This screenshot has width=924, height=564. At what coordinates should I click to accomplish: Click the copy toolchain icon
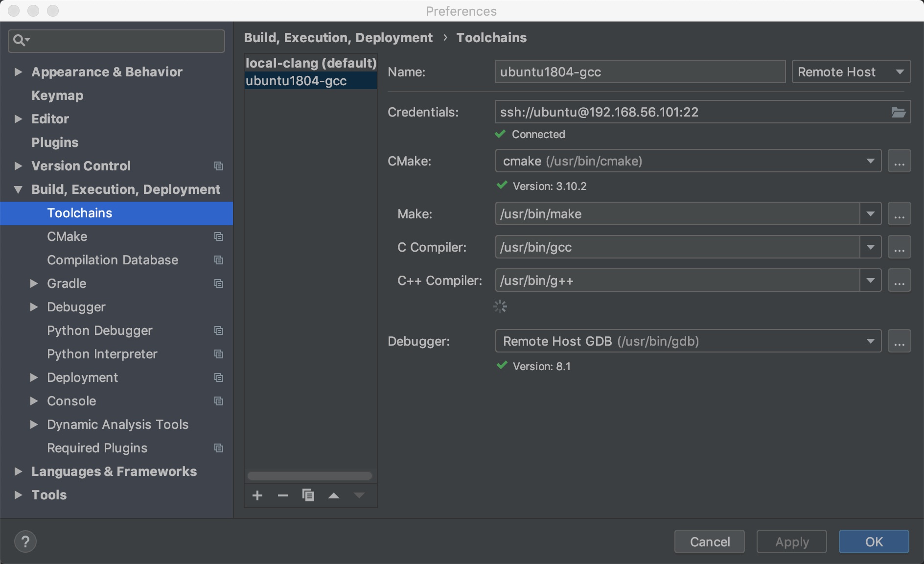coord(308,495)
